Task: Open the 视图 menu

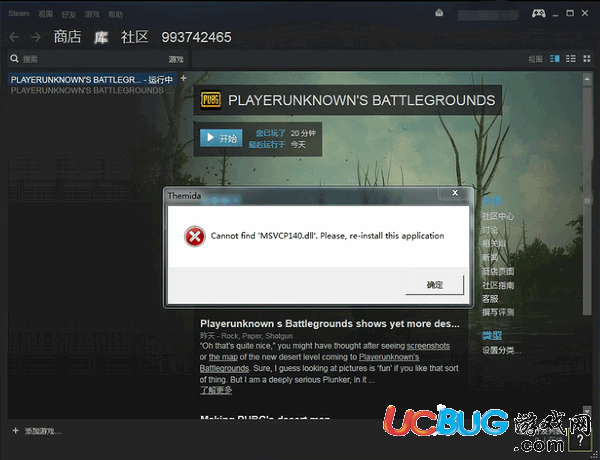Action: [46, 14]
